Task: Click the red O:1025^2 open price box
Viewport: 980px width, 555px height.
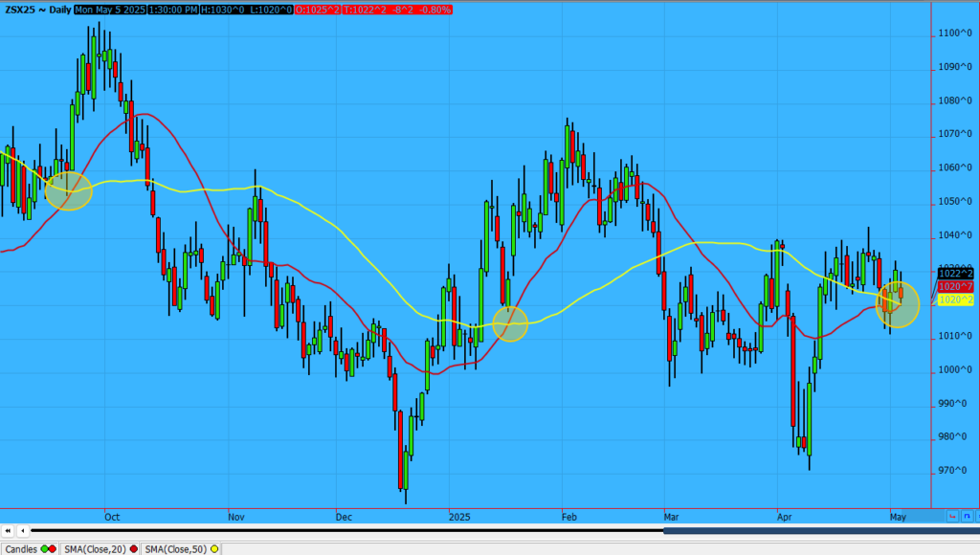Action: tap(319, 10)
